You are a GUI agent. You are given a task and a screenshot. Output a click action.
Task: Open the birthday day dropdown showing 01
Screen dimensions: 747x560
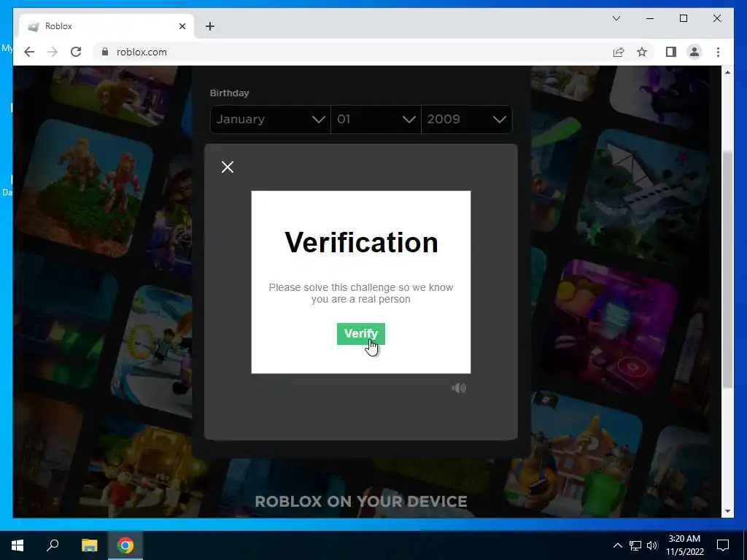(x=376, y=119)
